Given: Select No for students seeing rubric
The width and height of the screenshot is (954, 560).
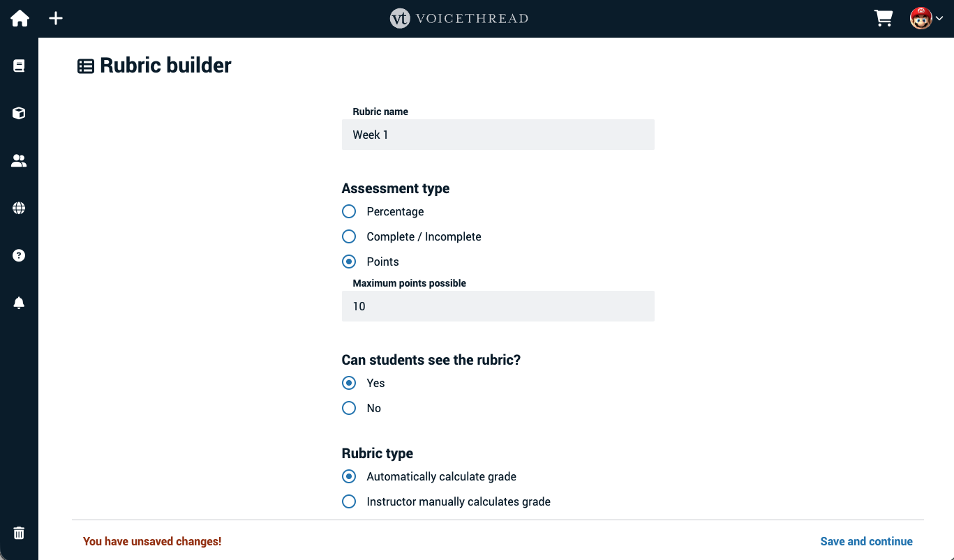Looking at the screenshot, I should [348, 408].
